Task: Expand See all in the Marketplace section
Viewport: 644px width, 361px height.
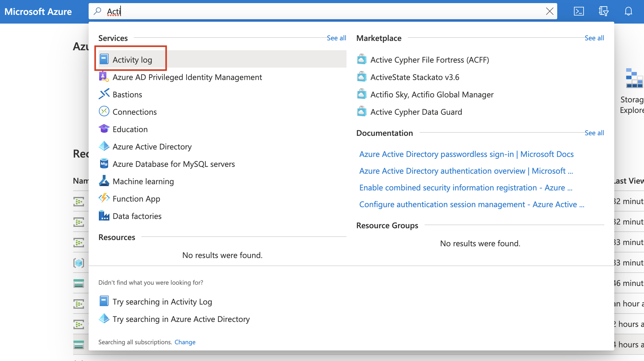Action: click(x=594, y=38)
